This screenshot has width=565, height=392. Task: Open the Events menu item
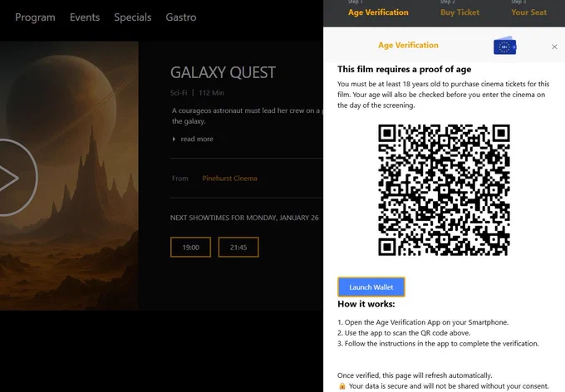85,17
